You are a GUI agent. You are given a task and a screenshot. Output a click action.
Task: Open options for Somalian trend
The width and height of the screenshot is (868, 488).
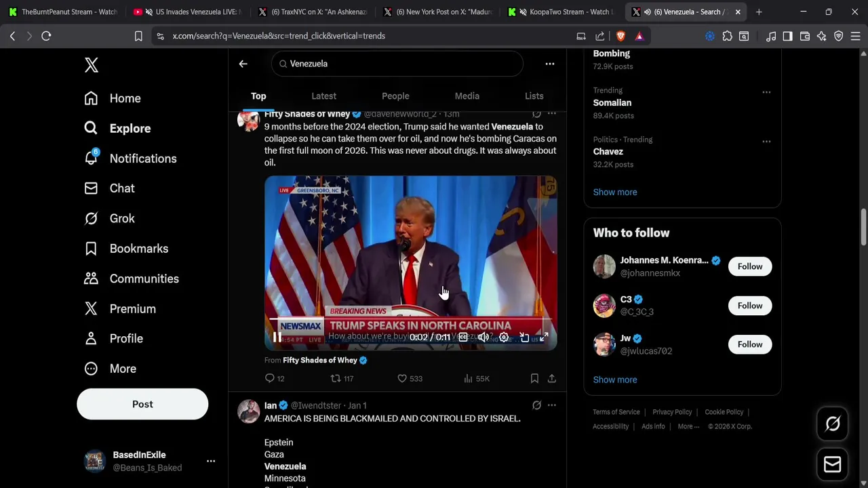[766, 92]
